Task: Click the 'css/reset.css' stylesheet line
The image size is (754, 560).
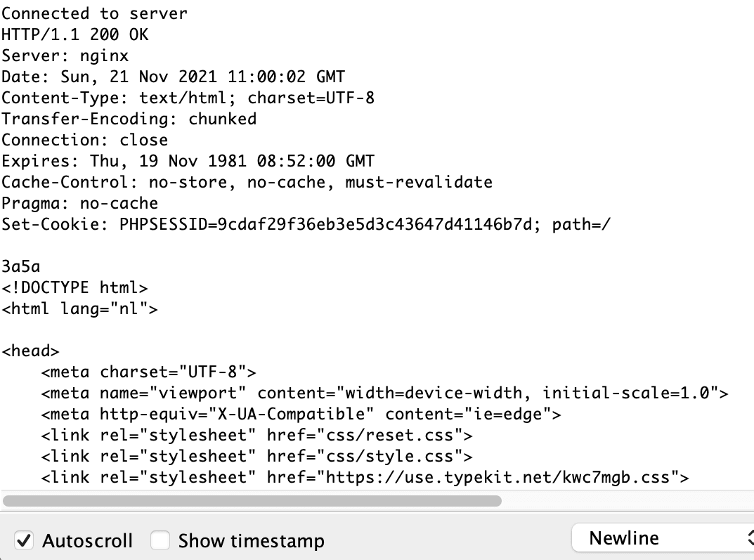Action: click(x=256, y=436)
